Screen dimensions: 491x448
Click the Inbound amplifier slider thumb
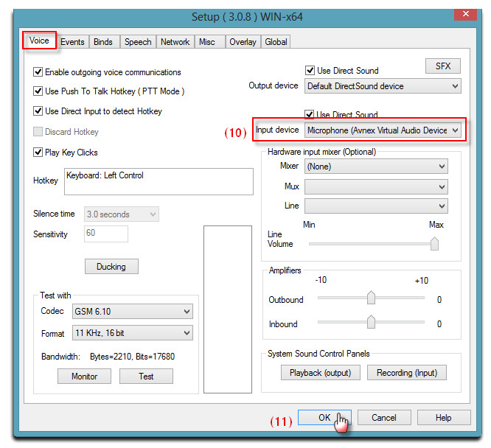371,322
